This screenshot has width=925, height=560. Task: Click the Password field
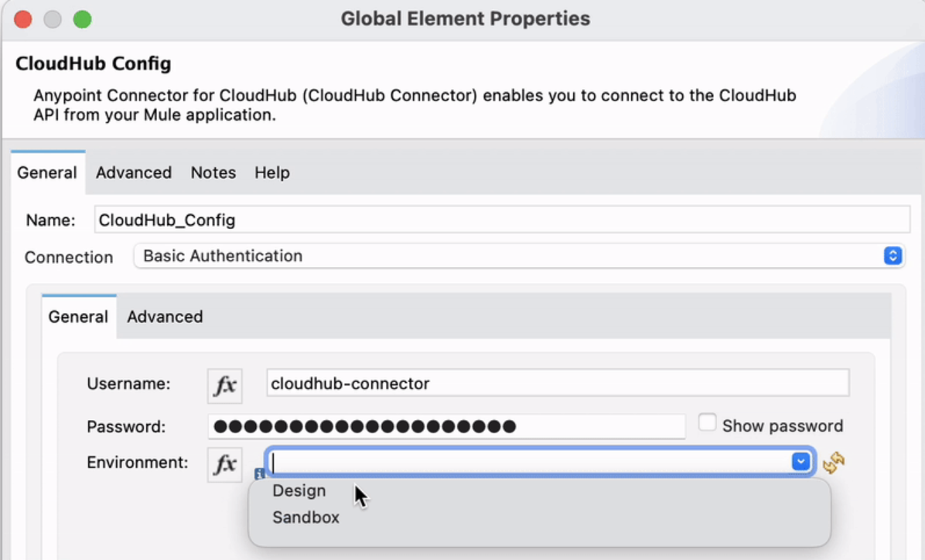(x=445, y=426)
